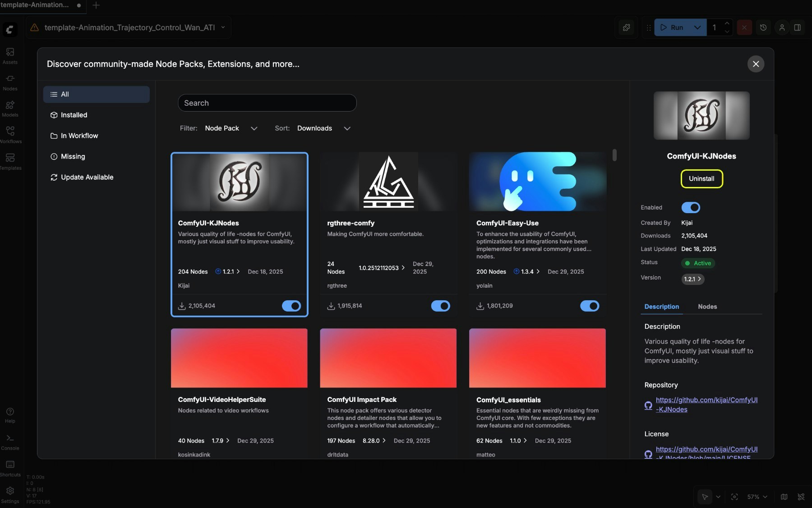Open the KJNodes GitHub repository link

coord(706,405)
